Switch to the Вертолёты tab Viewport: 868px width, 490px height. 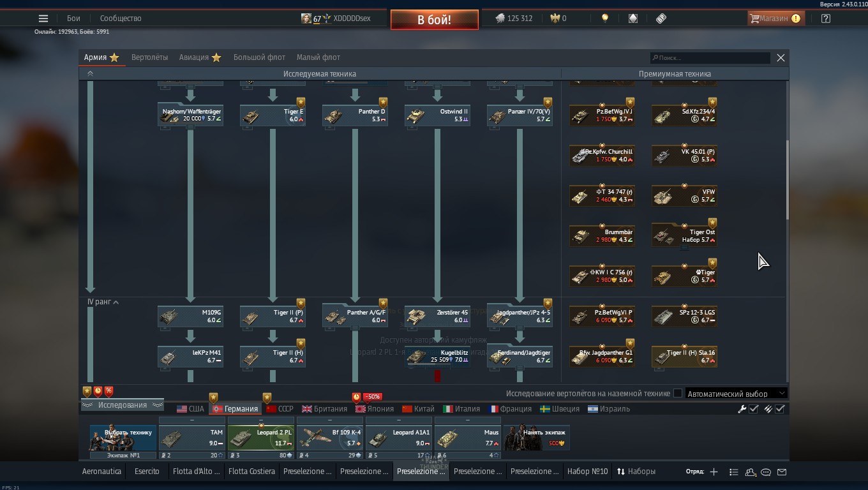pyautogui.click(x=150, y=57)
